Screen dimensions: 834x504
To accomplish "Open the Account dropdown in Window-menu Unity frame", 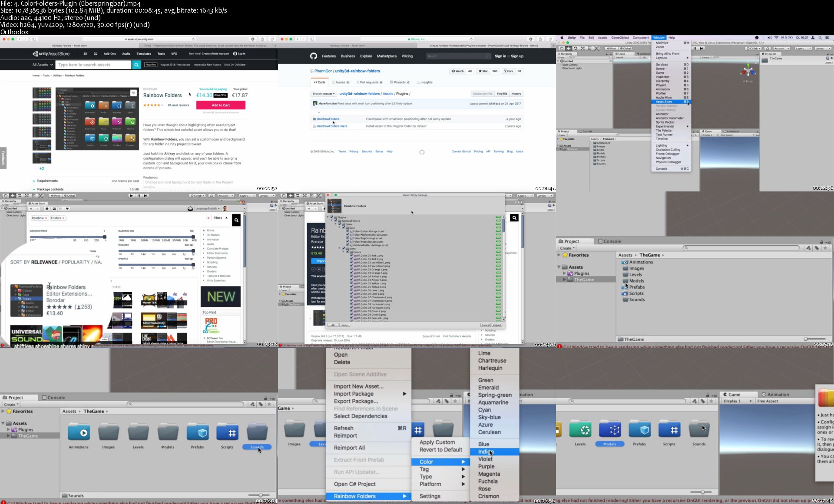I will click(782, 49).
